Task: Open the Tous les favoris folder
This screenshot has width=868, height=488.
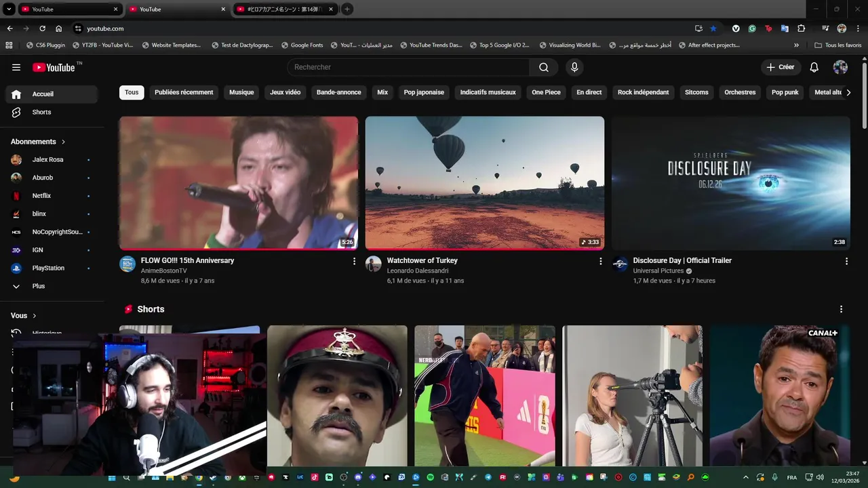Action: (838, 45)
